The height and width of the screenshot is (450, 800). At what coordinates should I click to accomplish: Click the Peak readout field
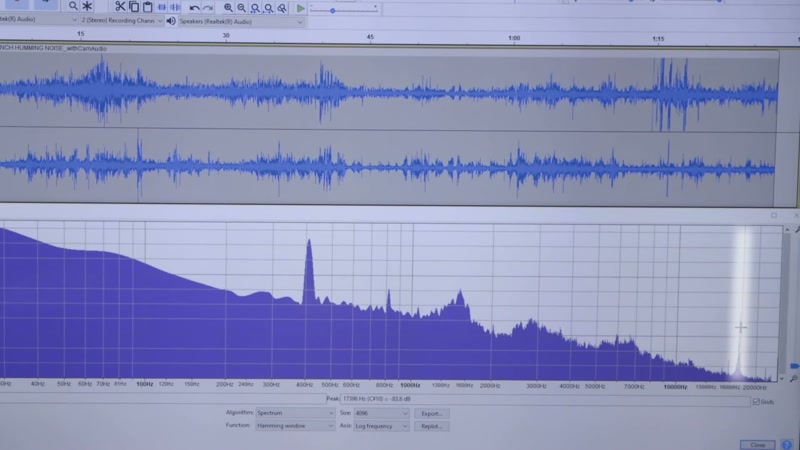pyautogui.click(x=545, y=400)
